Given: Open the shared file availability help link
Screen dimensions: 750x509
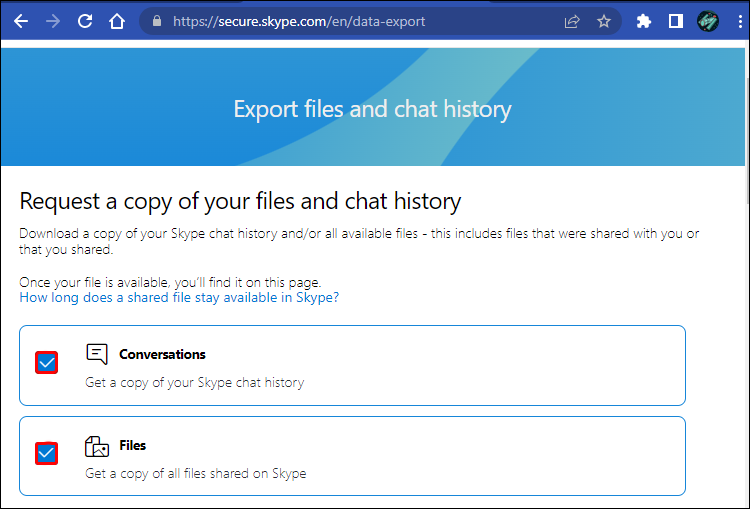Looking at the screenshot, I should (179, 297).
